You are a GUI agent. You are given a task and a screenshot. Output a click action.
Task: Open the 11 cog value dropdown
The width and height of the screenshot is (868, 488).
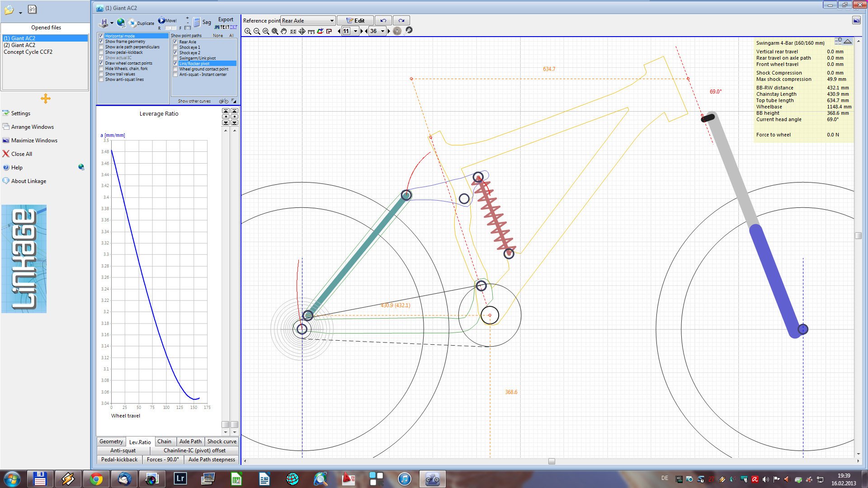click(355, 31)
